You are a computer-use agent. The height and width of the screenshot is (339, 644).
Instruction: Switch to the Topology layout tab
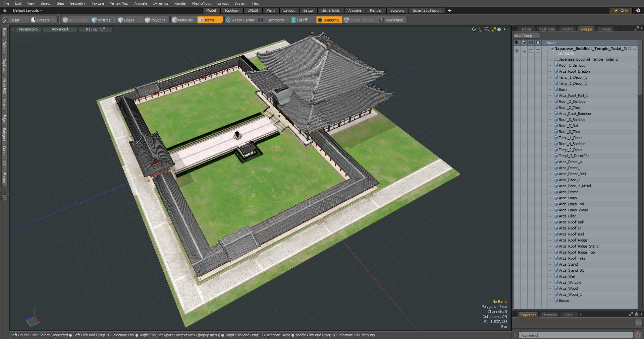[231, 10]
